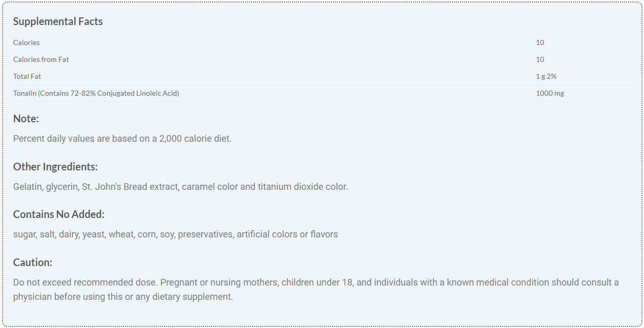This screenshot has width=644, height=328.
Task: Select the Tonalin Conjugated Linoleic Acid label
Action: click(96, 93)
